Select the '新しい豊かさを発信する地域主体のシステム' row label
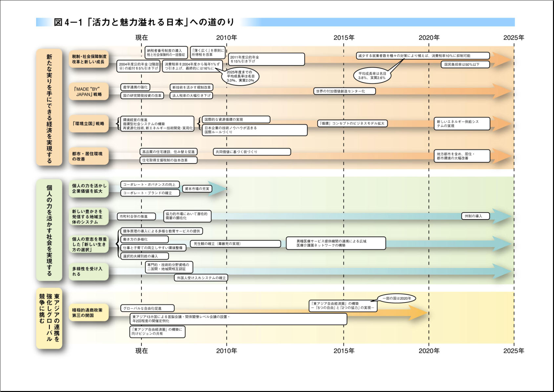This screenshot has width=554, height=392. 89,217
